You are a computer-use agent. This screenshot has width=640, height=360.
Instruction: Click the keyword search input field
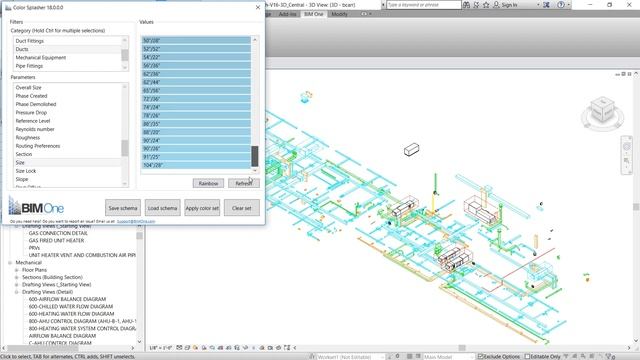pyautogui.click(x=423, y=5)
